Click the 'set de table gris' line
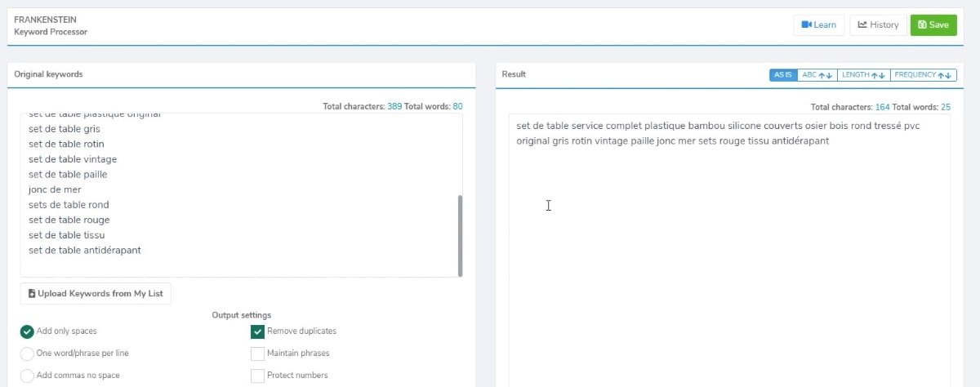 click(x=65, y=129)
